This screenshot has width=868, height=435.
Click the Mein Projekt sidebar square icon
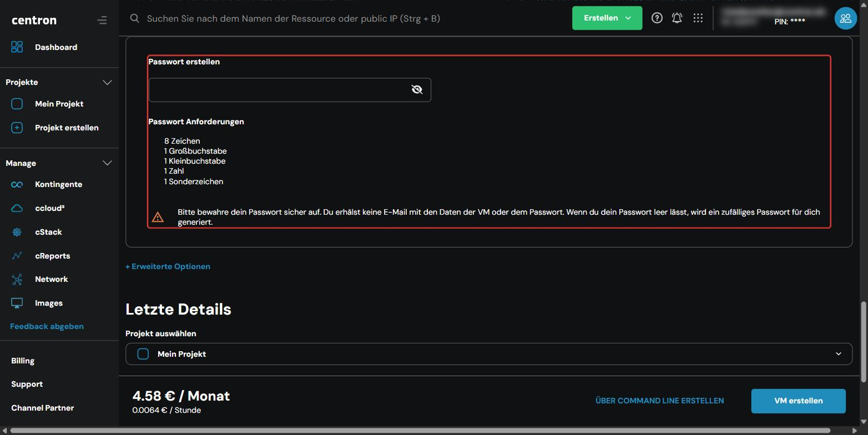[x=17, y=104]
